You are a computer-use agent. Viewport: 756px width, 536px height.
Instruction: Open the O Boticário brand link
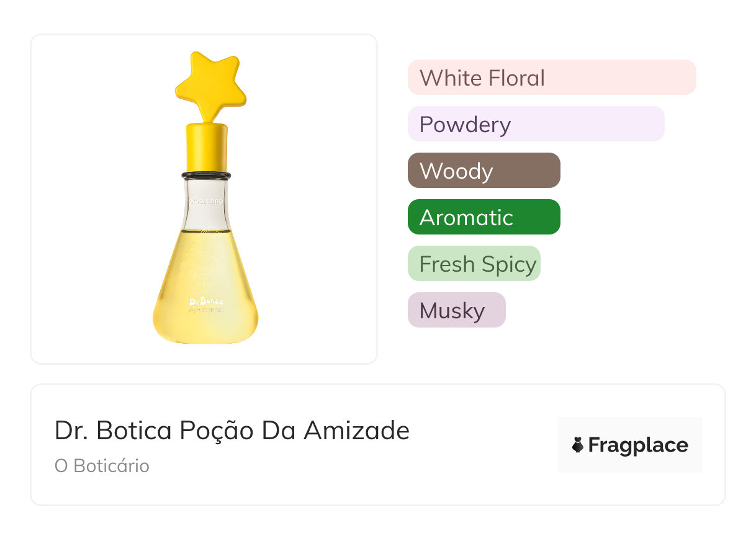coord(102,466)
